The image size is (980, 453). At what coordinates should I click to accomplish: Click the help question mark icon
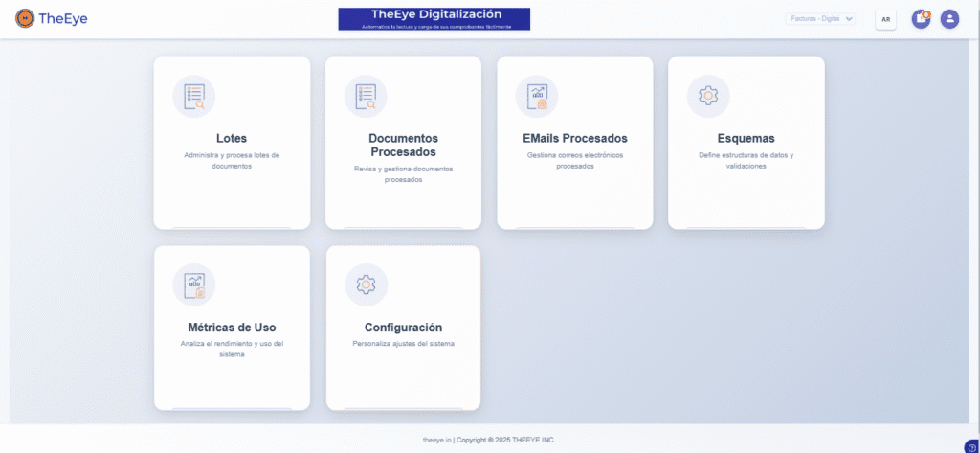coord(972,446)
